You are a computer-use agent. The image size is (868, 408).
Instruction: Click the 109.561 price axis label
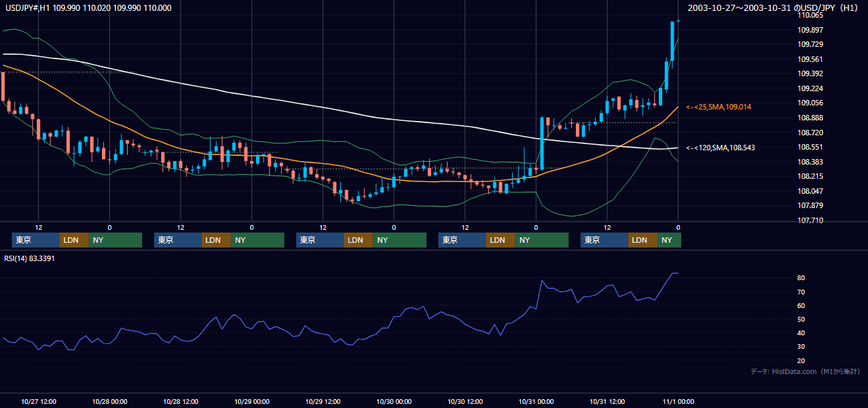point(810,59)
